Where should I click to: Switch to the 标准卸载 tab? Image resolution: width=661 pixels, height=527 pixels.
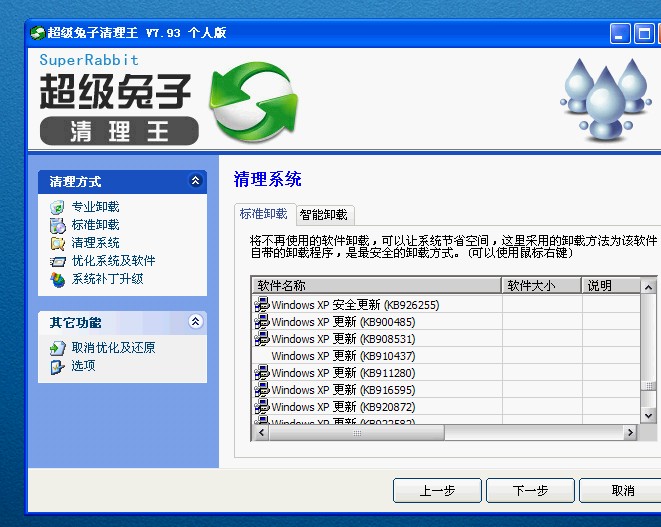(x=263, y=214)
